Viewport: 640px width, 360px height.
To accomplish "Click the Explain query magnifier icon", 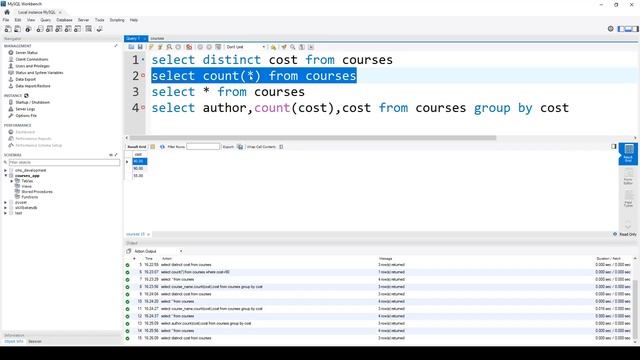I will [x=169, y=47].
